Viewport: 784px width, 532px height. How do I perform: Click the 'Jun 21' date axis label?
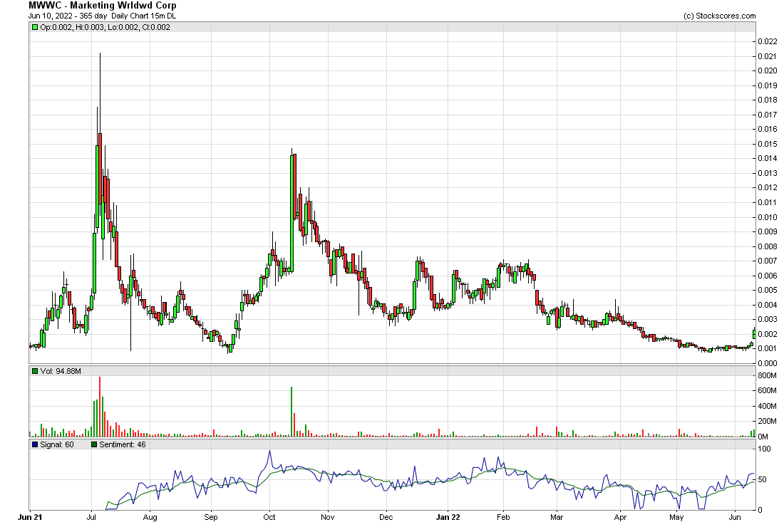click(30, 517)
